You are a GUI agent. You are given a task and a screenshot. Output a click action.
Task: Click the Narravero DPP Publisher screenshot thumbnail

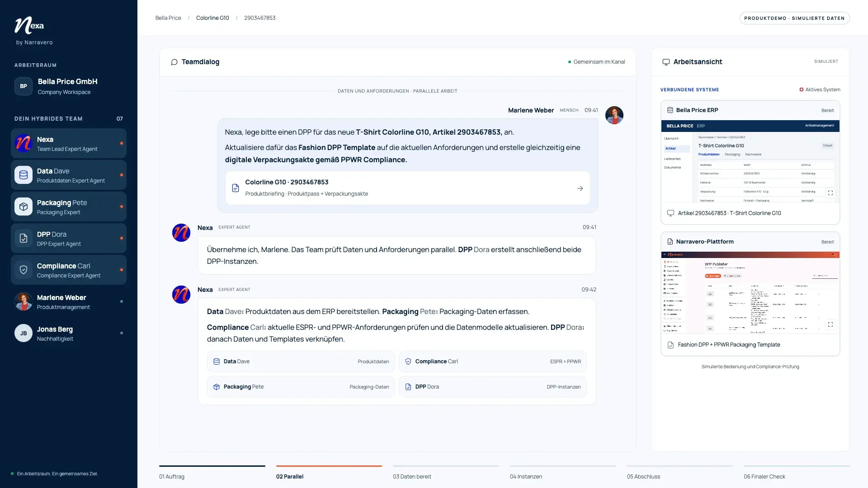coord(750,293)
